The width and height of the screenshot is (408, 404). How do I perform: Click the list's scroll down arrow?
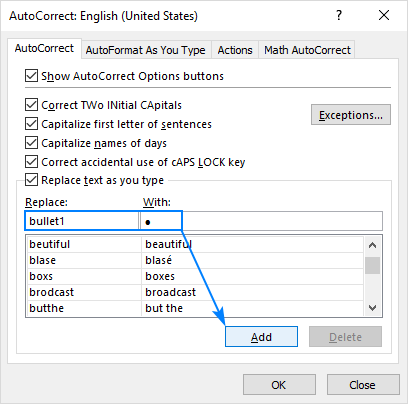tap(372, 308)
